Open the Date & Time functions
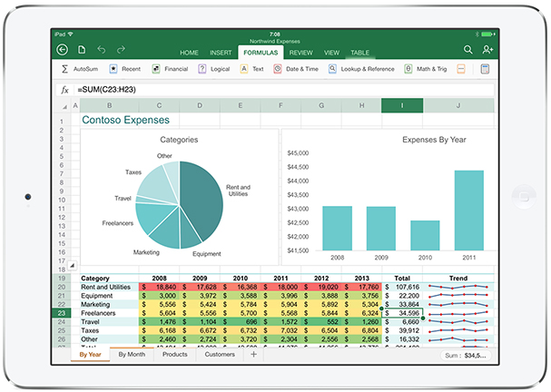Viewport: 551px width, 392px height. (298, 69)
